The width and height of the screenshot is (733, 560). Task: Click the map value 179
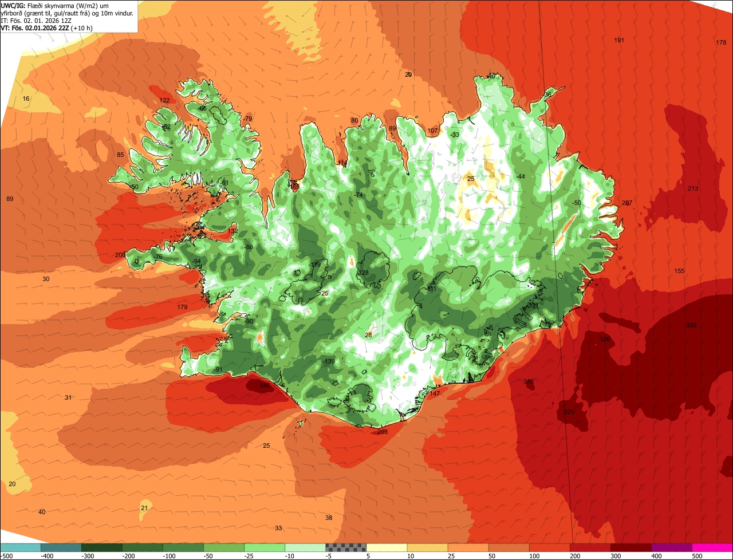click(182, 307)
